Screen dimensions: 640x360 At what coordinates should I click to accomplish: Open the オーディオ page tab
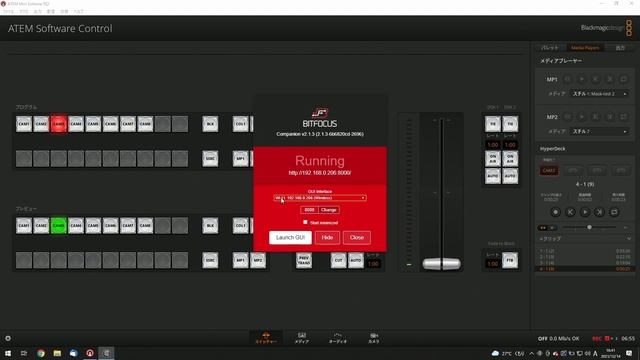click(338, 338)
